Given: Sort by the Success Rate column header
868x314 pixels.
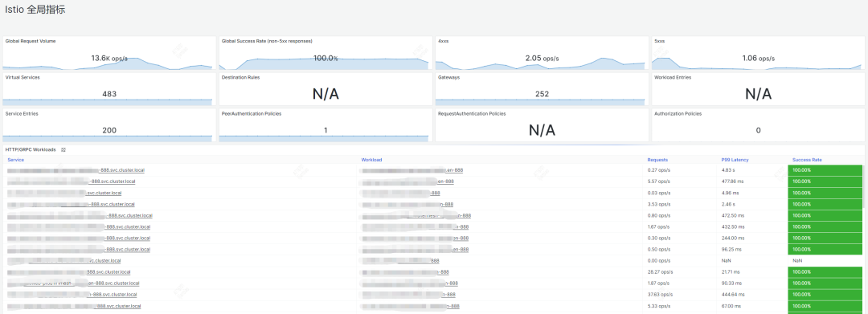Looking at the screenshot, I should (x=807, y=160).
